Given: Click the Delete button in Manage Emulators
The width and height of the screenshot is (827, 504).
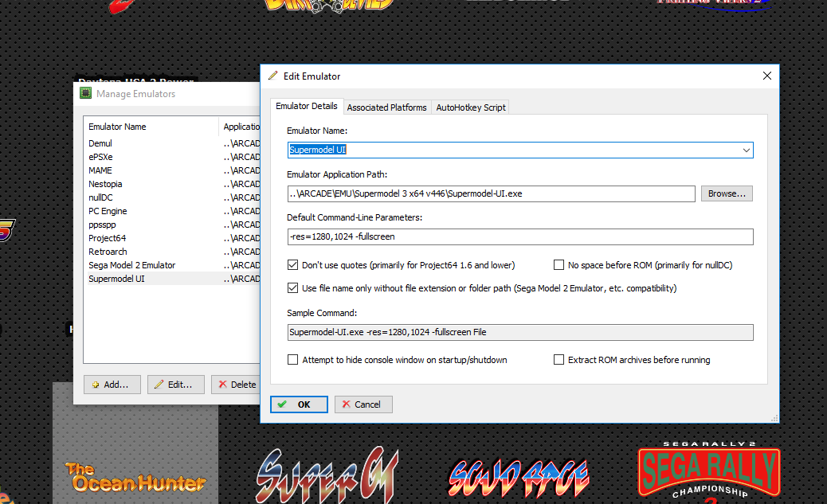Looking at the screenshot, I should point(237,385).
